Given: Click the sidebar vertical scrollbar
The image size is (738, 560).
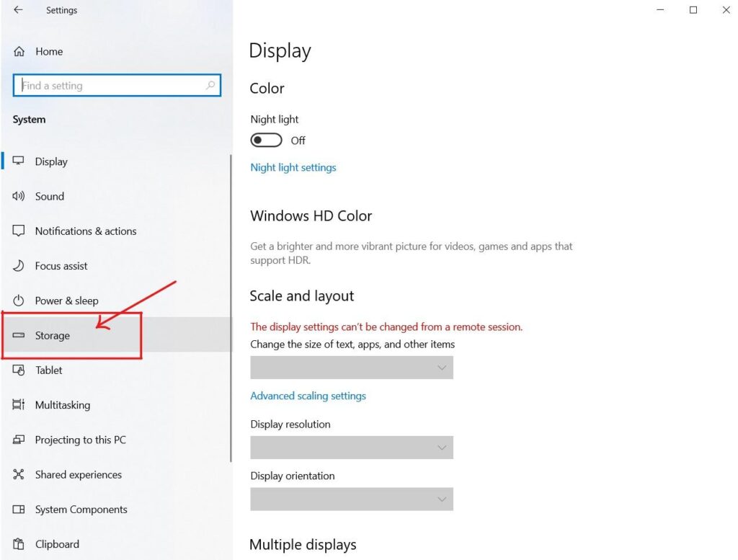Looking at the screenshot, I should 231,308.
